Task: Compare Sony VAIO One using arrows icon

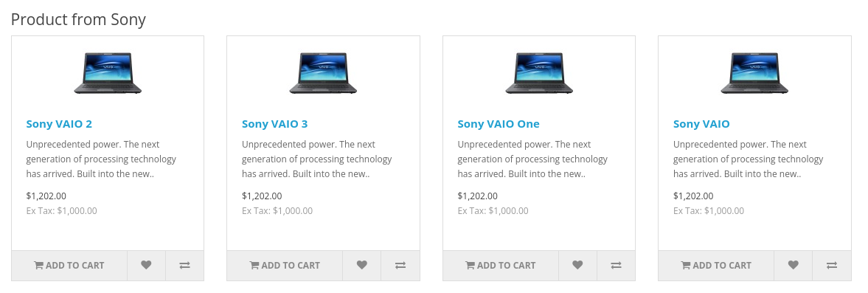Action: coord(616,265)
